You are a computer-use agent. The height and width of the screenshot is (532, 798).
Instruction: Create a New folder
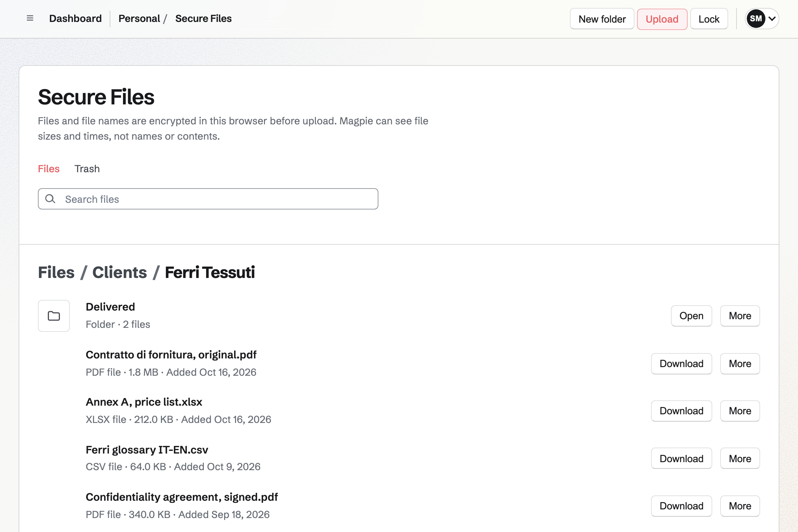point(602,19)
